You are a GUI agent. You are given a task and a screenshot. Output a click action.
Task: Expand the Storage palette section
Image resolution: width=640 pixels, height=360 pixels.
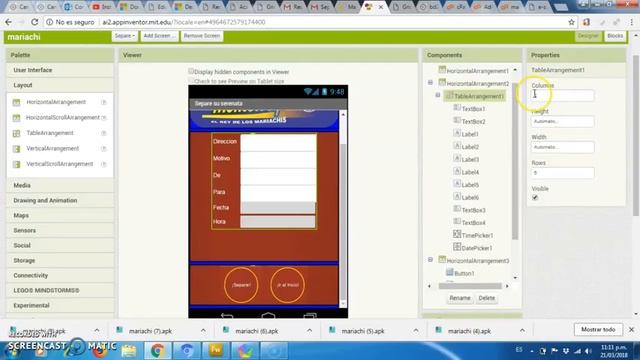tap(60, 260)
